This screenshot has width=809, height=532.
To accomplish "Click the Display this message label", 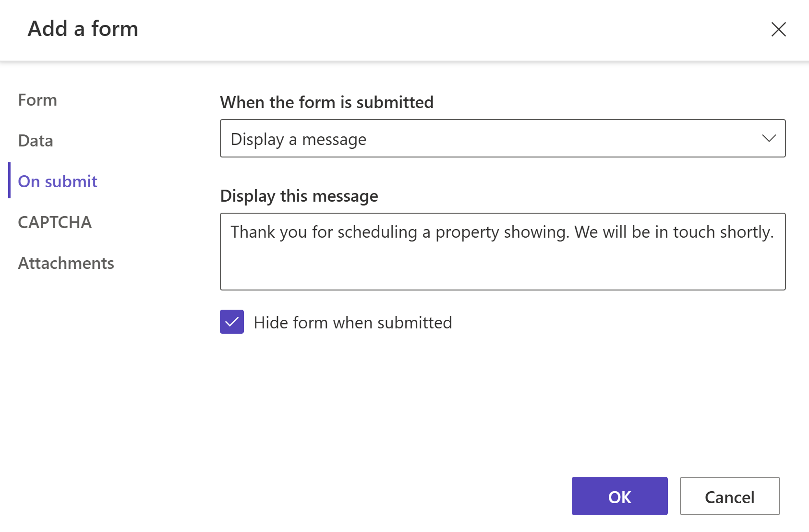I will 299,196.
